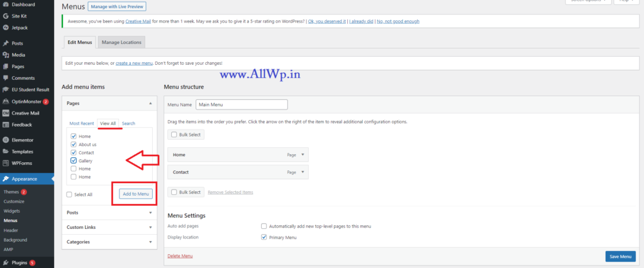644x268 pixels.
Task: Click the EU Student Result graduation cap icon
Action: [x=6, y=89]
